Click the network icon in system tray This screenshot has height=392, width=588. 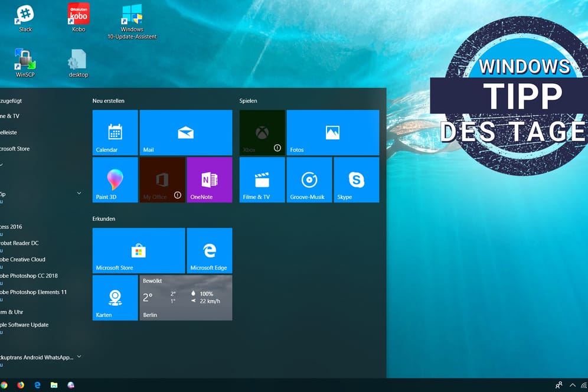point(584,385)
